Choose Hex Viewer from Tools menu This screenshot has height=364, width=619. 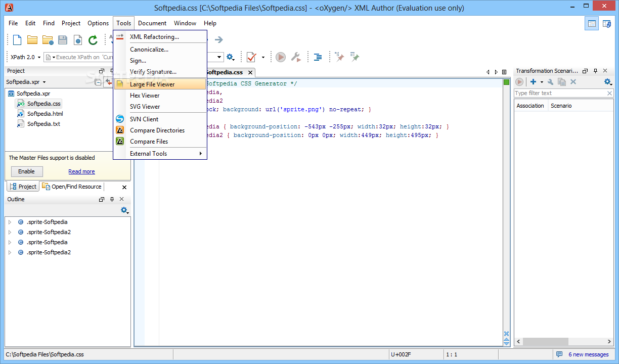tap(160, 96)
